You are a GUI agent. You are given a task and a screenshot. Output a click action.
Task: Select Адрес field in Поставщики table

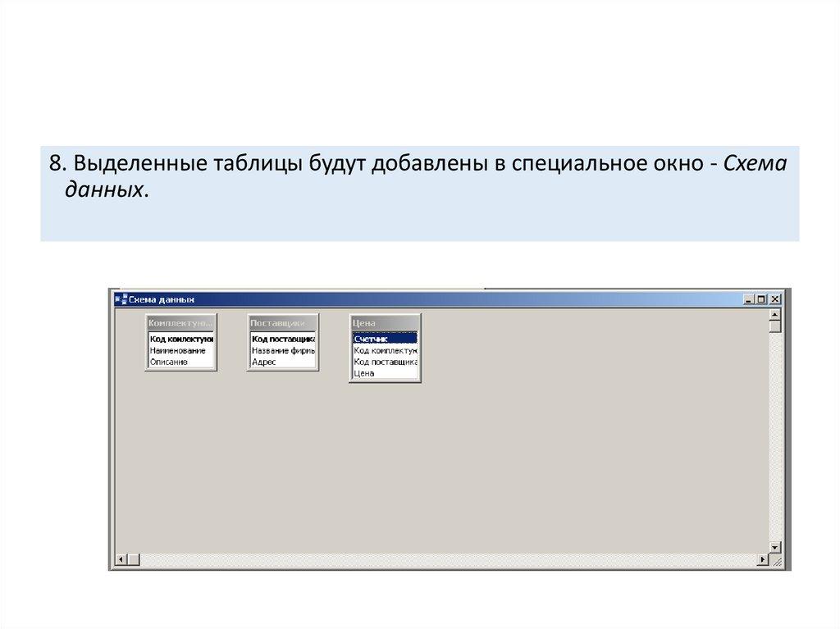pyautogui.click(x=264, y=362)
